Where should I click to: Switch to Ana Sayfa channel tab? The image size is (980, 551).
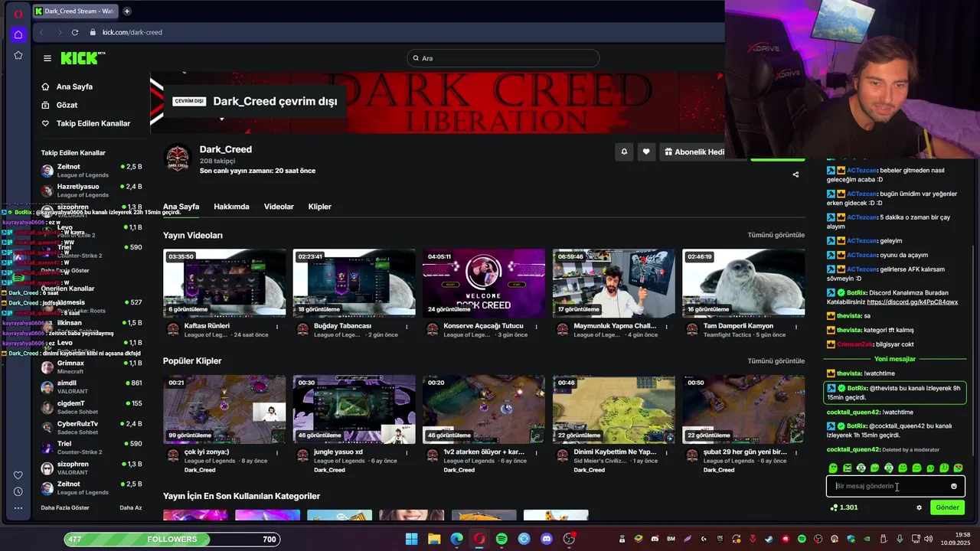[x=181, y=207]
